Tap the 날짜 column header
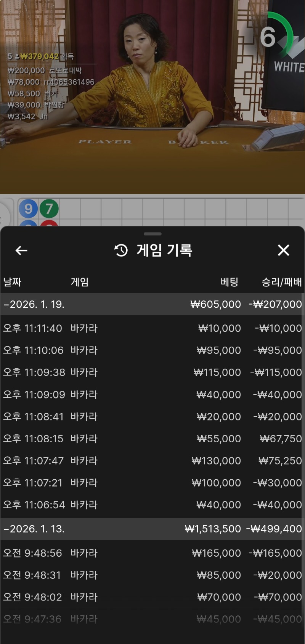This screenshot has height=644, width=305. 12,282
